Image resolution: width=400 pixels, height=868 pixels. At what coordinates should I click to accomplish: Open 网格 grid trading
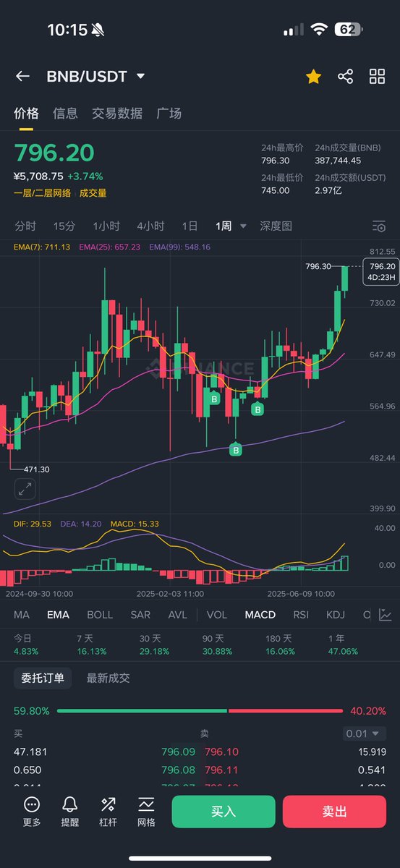click(146, 812)
